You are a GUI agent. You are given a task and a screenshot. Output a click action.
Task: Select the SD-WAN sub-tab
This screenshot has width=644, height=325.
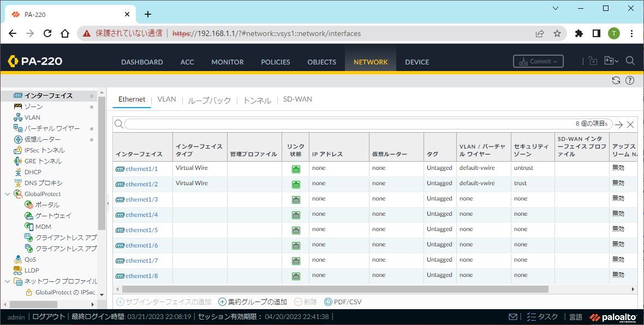point(297,99)
